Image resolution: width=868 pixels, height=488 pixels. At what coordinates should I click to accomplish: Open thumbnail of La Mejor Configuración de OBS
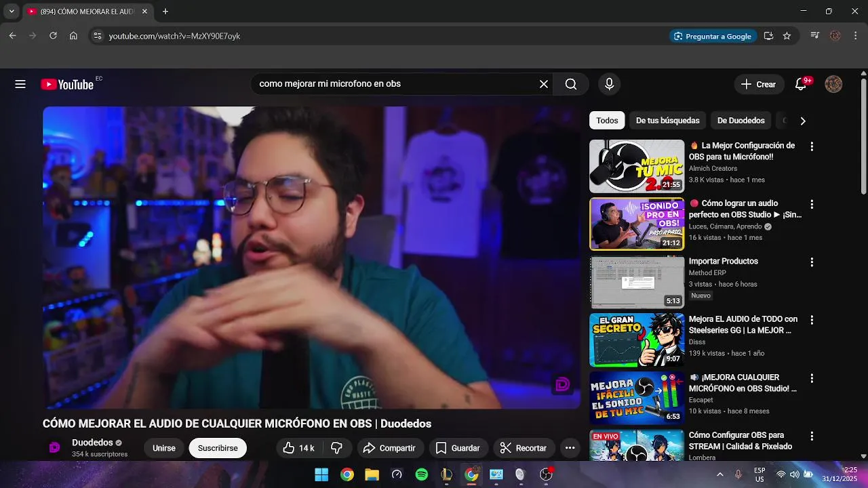pyautogui.click(x=637, y=166)
